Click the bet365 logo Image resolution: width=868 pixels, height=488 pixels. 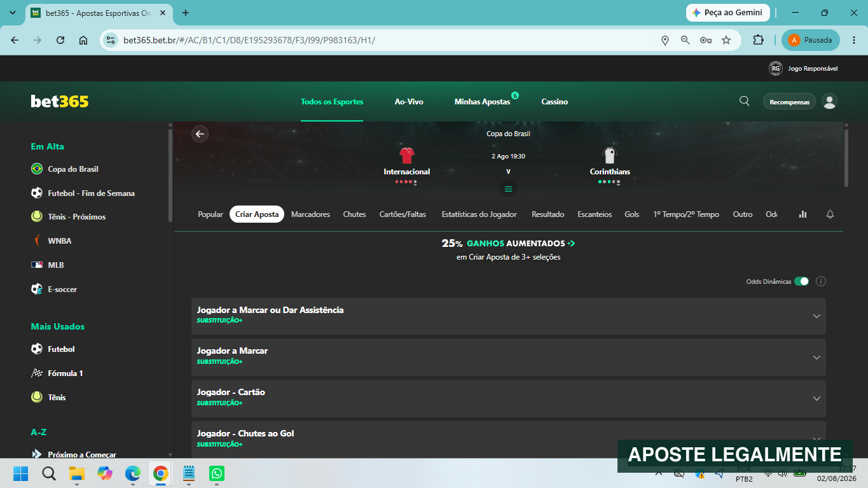coord(60,102)
